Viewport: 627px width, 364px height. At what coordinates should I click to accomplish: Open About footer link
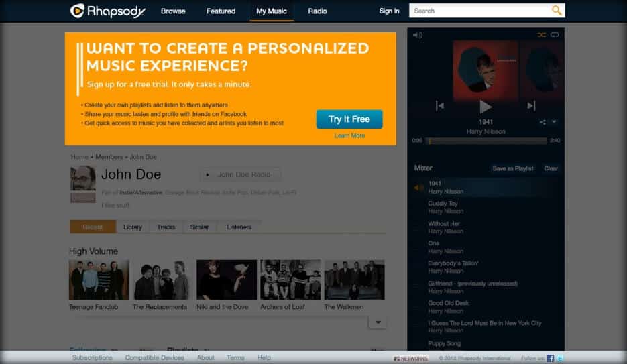pyautogui.click(x=205, y=357)
